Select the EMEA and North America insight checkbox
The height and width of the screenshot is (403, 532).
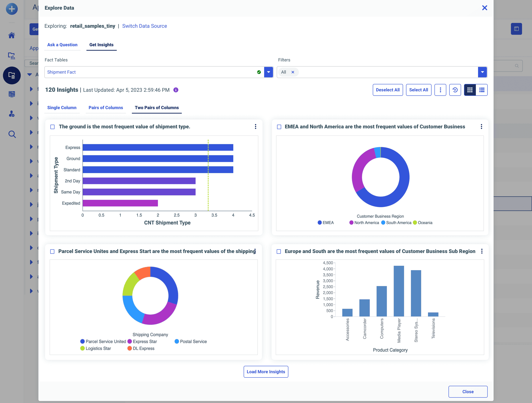coord(279,127)
